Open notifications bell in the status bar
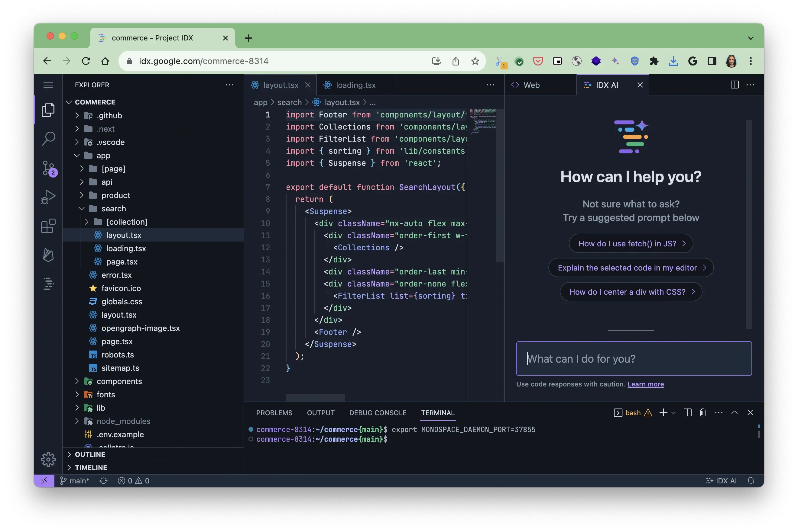The height and width of the screenshot is (532, 798). coord(751,480)
